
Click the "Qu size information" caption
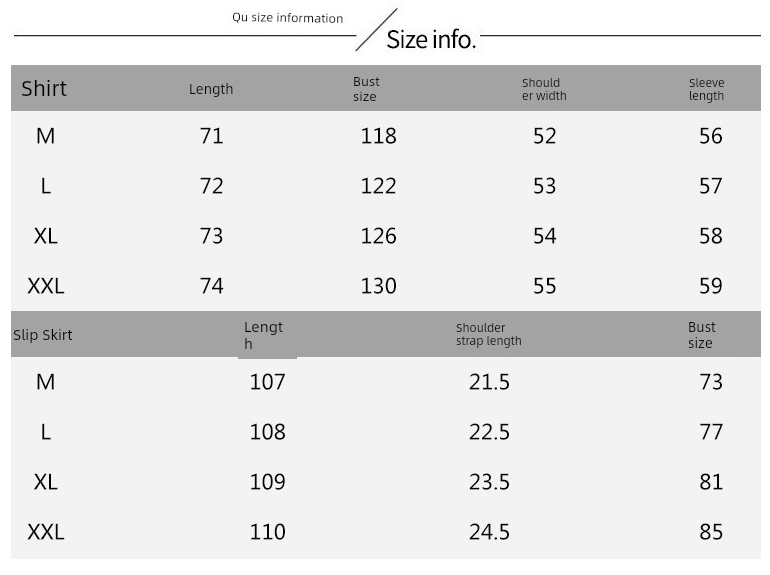(x=287, y=18)
